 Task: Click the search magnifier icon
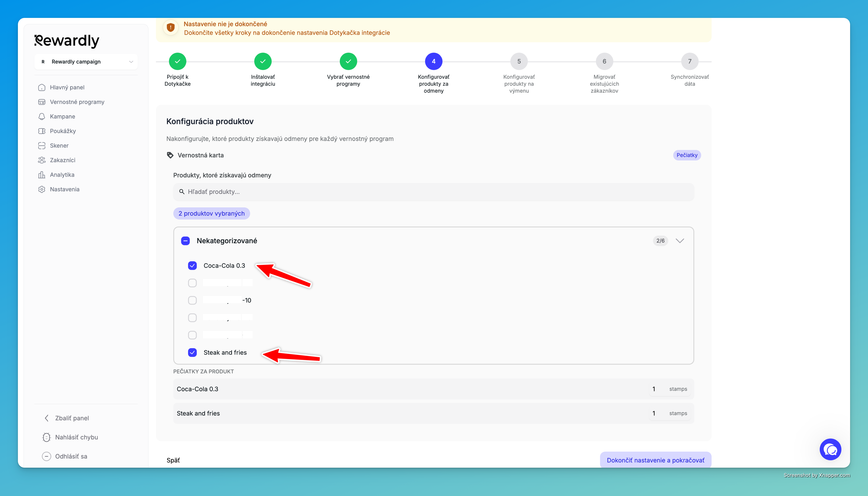[x=182, y=192]
